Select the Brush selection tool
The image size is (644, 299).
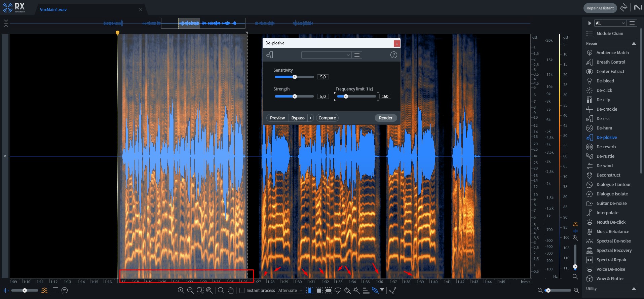tap(347, 290)
